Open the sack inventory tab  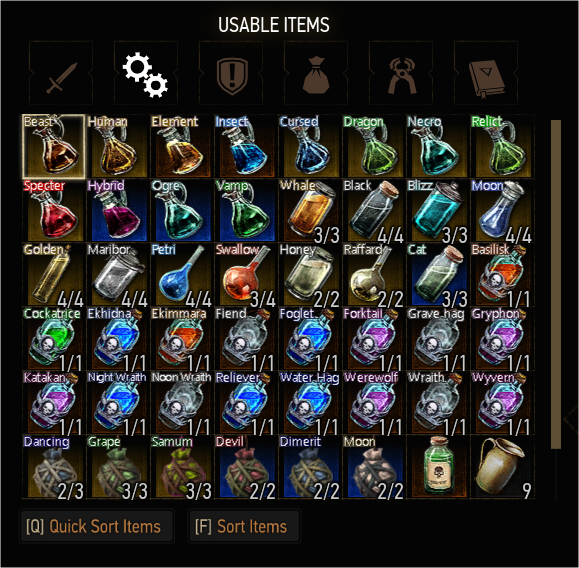[316, 73]
